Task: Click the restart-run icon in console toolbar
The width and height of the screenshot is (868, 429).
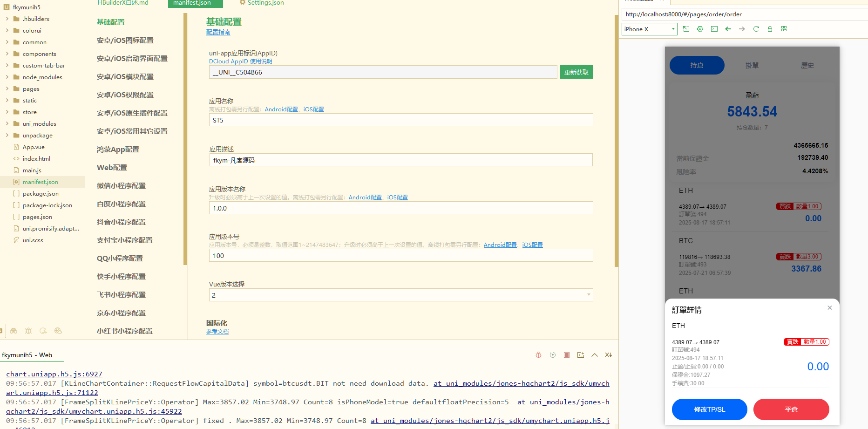Action: [553, 354]
